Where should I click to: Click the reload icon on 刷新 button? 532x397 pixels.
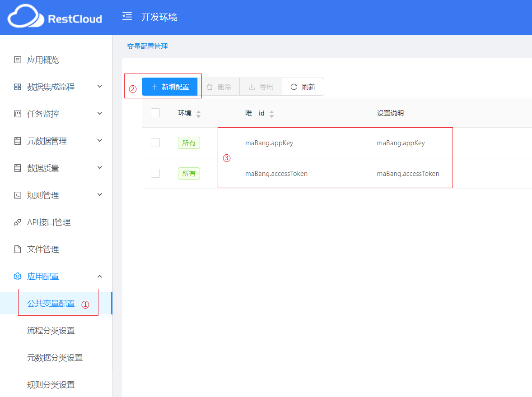click(x=294, y=87)
